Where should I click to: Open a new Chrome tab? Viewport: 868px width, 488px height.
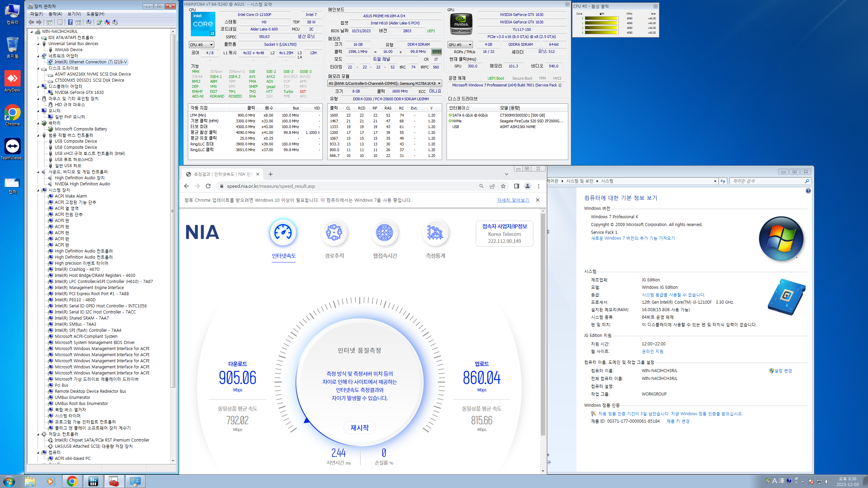[x=270, y=174]
